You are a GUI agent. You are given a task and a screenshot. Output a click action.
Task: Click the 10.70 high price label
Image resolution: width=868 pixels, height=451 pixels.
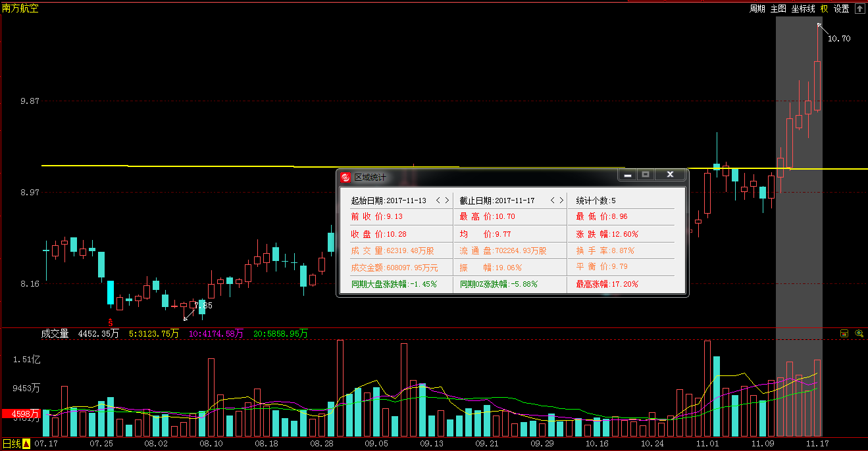pyautogui.click(x=839, y=39)
